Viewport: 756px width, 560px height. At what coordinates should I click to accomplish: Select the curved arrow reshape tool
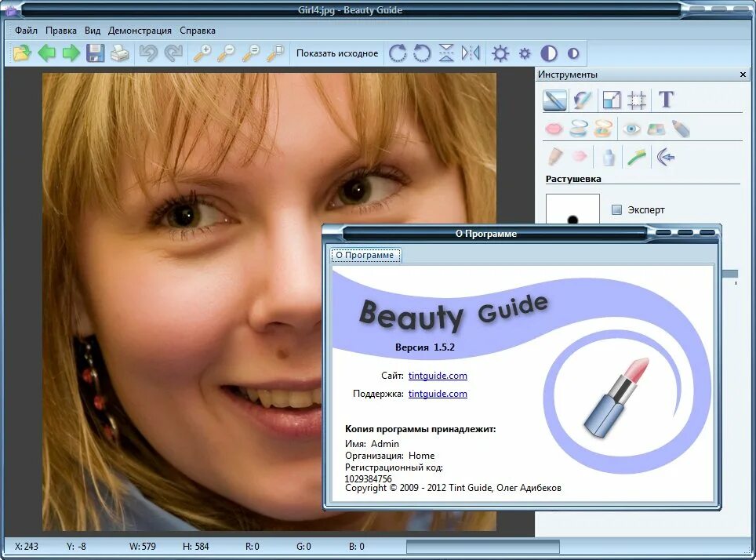(x=665, y=157)
